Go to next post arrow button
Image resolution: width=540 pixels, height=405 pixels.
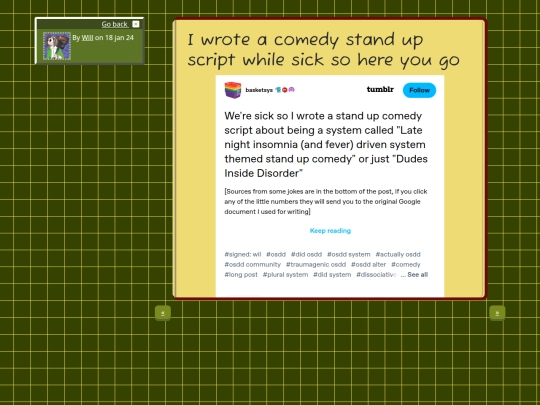(x=497, y=313)
